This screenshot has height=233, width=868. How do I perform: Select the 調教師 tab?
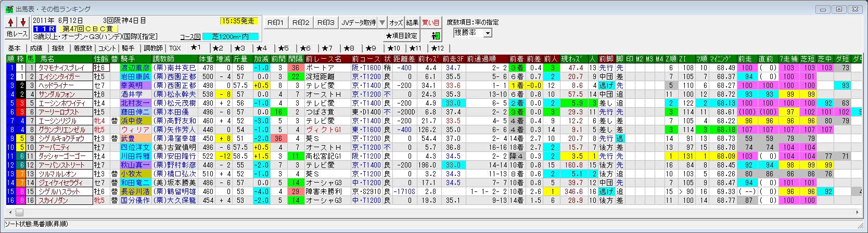(153, 48)
